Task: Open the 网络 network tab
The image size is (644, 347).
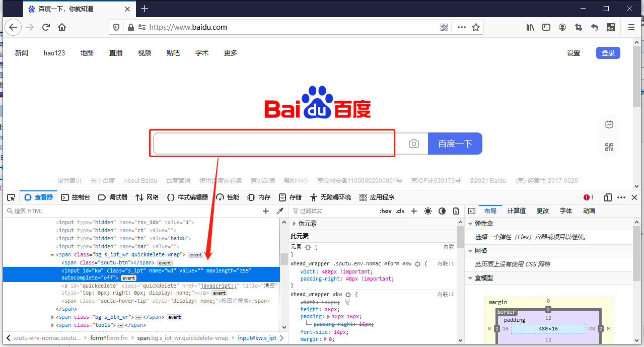Action: (x=147, y=197)
